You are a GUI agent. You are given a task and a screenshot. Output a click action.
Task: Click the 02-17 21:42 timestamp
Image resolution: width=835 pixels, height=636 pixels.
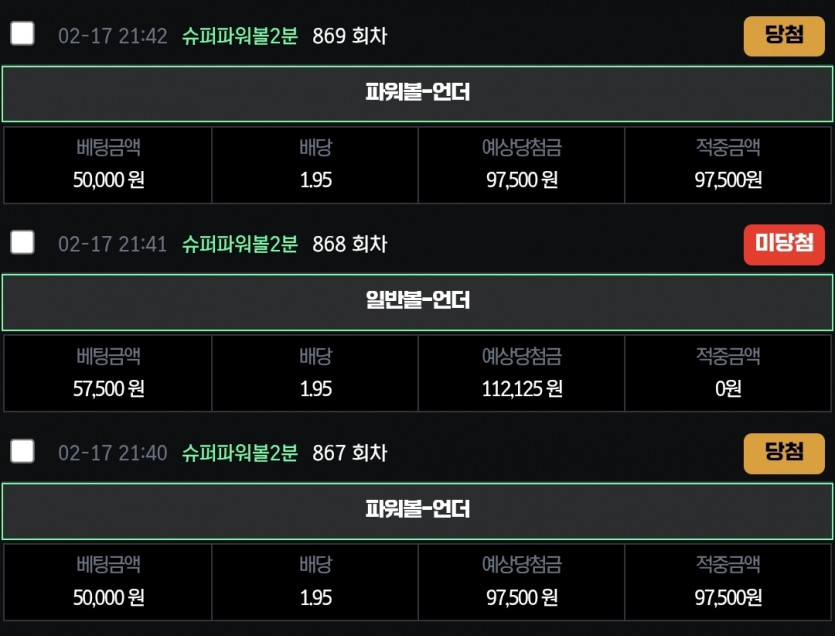coord(112,36)
